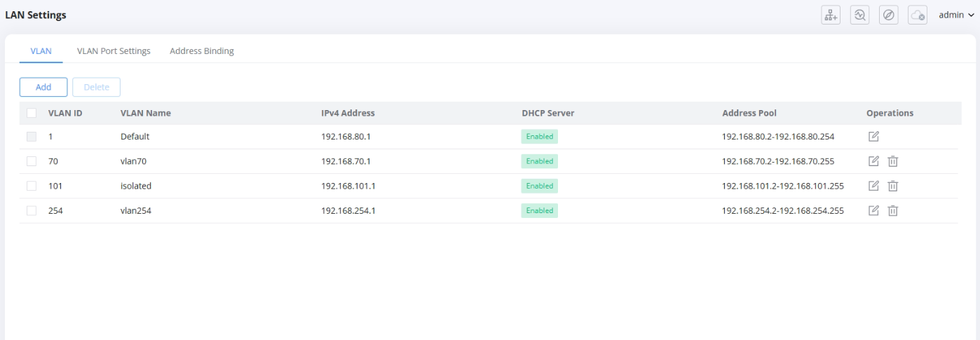
Task: Click the cloud status icon in header
Action: point(918,15)
